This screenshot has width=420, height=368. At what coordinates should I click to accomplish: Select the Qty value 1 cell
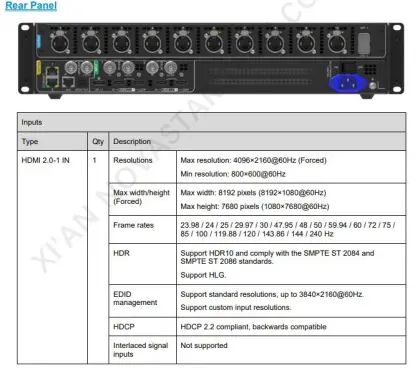[x=98, y=257]
